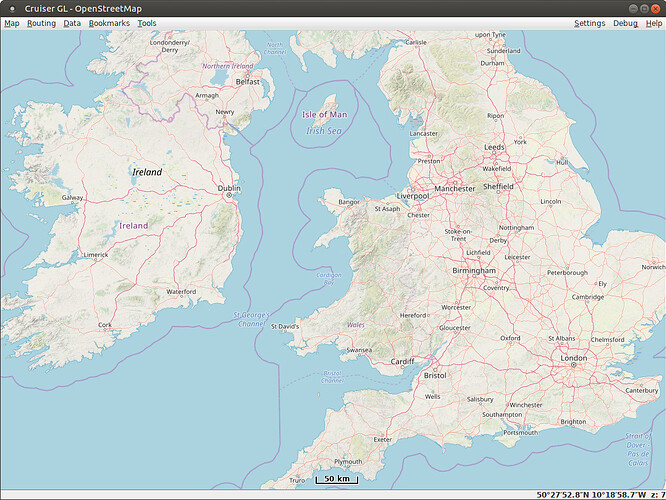Open the Bookmarks menu
Screen dimensions: 666x500
(109, 23)
